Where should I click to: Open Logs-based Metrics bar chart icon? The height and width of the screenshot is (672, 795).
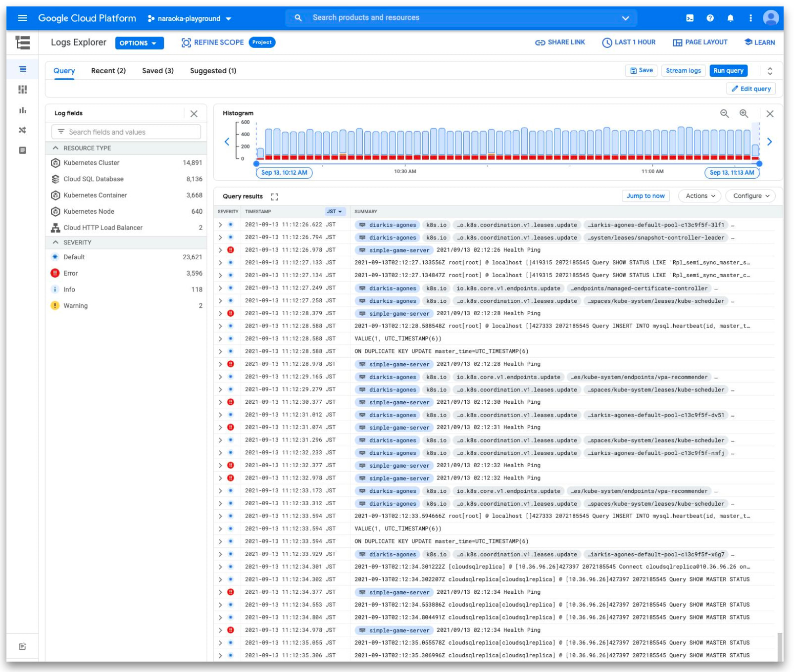[23, 110]
